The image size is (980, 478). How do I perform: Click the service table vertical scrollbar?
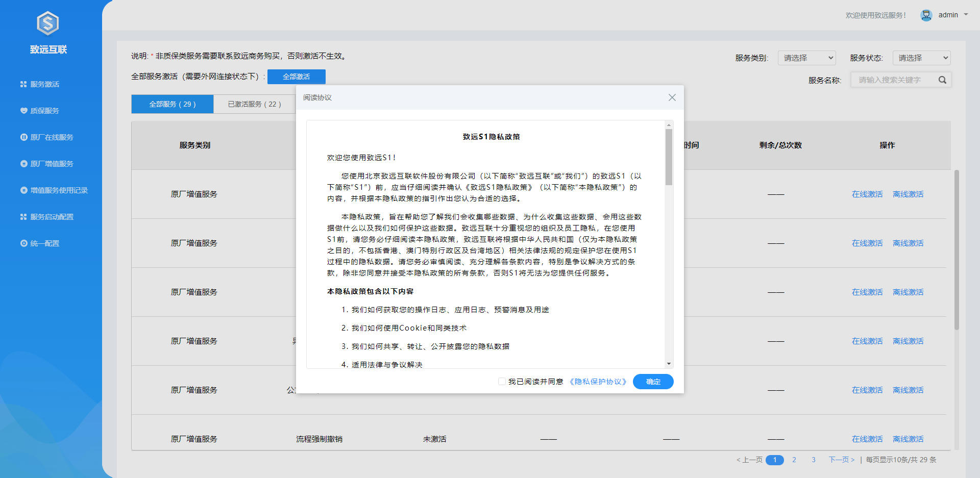pos(957,250)
